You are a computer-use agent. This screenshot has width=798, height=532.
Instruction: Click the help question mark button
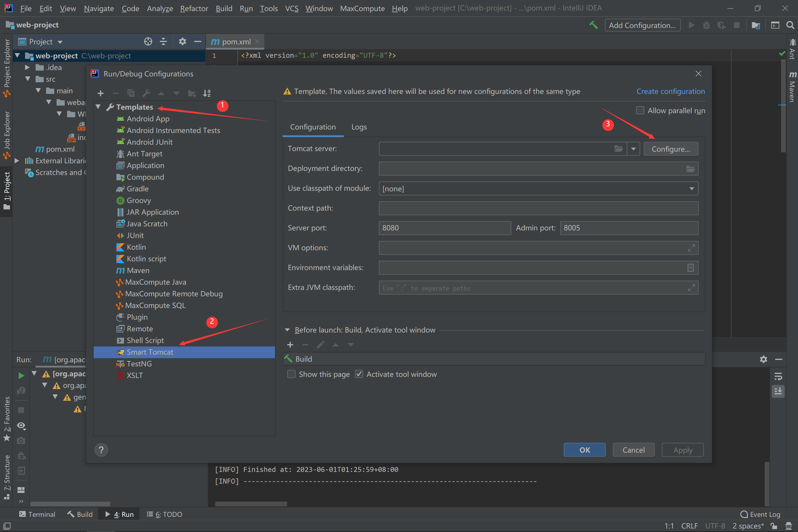pyautogui.click(x=101, y=450)
